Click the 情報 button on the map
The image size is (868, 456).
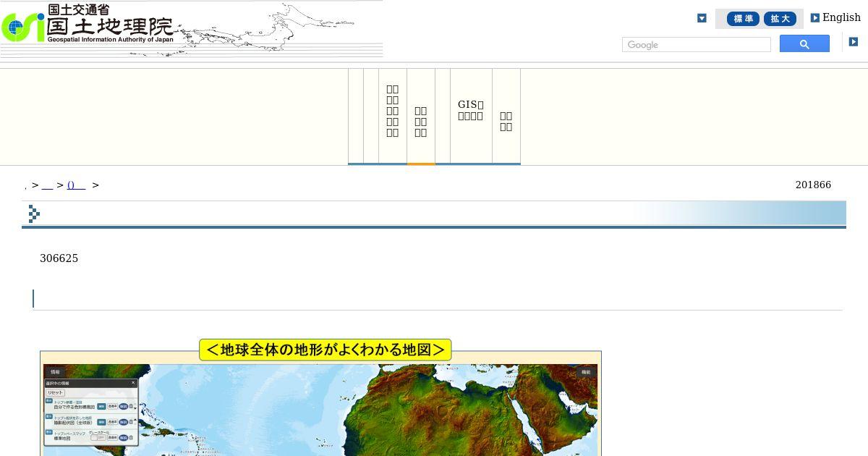pos(56,372)
